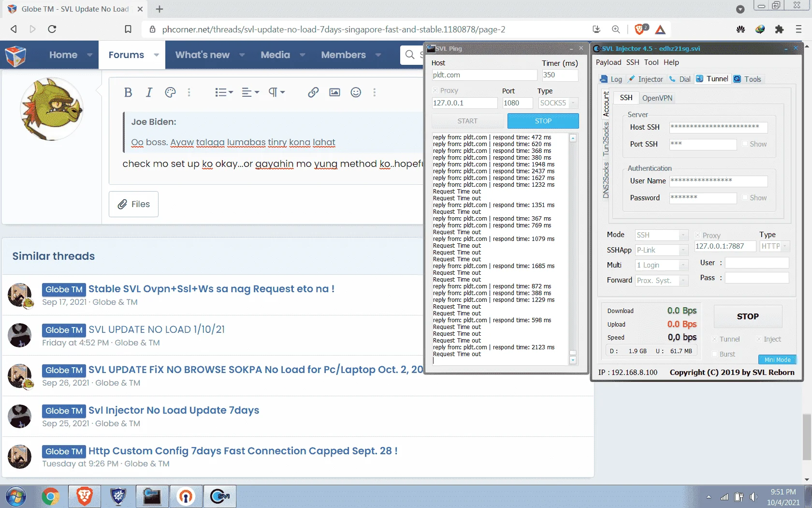Click large STOP button in SVL Injector
812x508 pixels.
pos(748,316)
